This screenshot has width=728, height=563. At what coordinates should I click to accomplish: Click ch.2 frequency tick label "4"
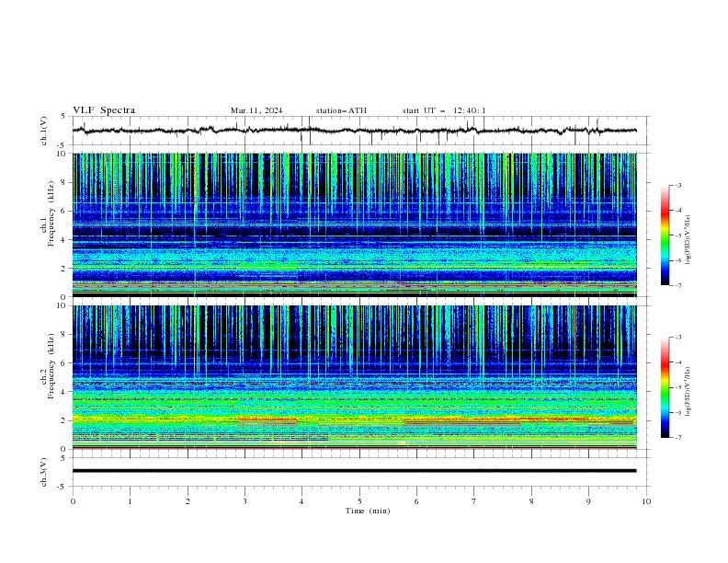coord(65,392)
